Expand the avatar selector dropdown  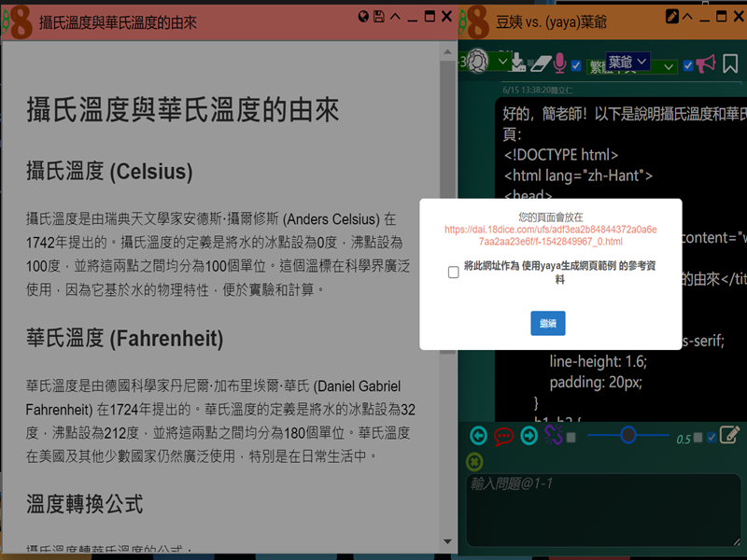point(501,62)
